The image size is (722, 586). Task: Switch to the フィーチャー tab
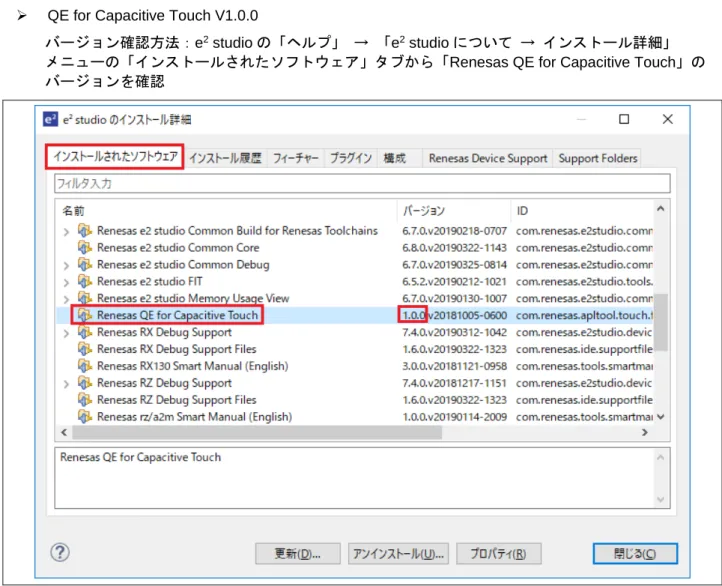click(295, 158)
